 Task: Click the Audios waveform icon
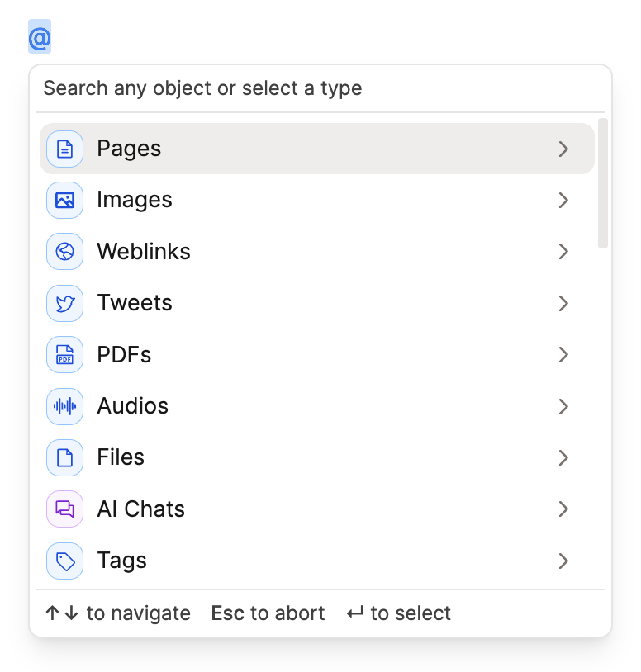(64, 406)
